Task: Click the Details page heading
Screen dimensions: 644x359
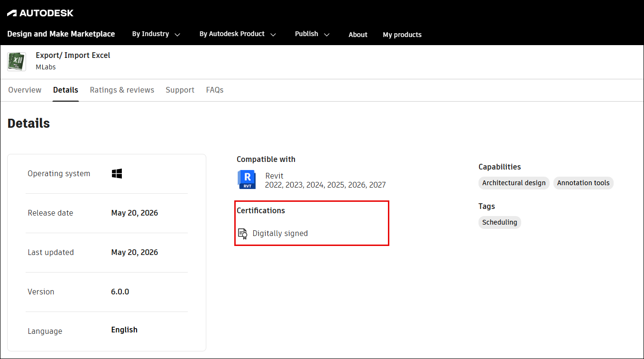Action: (x=29, y=123)
